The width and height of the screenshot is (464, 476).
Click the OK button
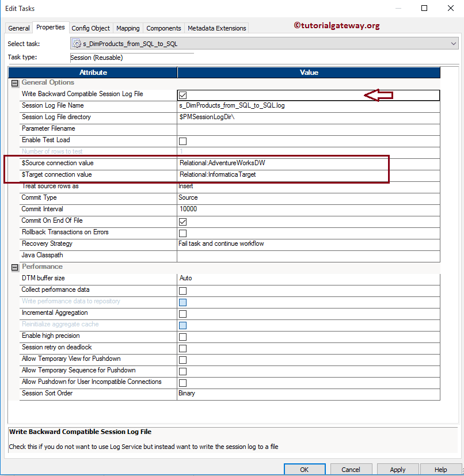305,469
